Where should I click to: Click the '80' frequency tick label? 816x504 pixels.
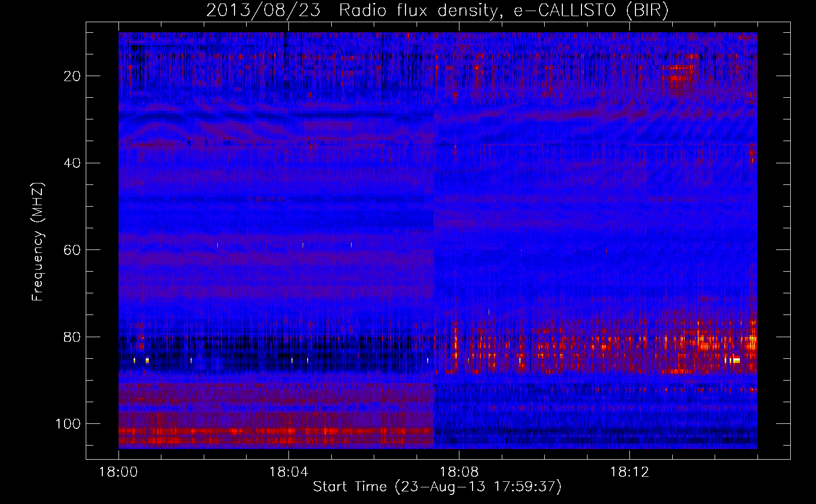(x=72, y=337)
